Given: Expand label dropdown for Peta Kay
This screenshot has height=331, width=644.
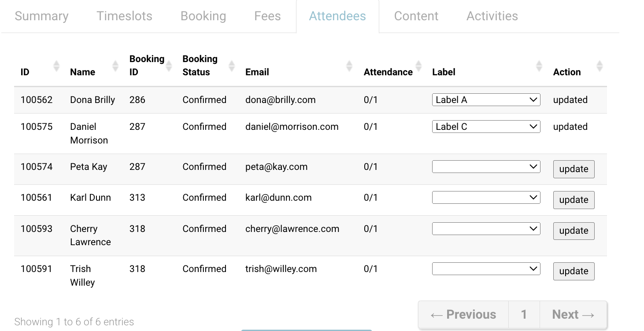Looking at the screenshot, I should pos(486,167).
